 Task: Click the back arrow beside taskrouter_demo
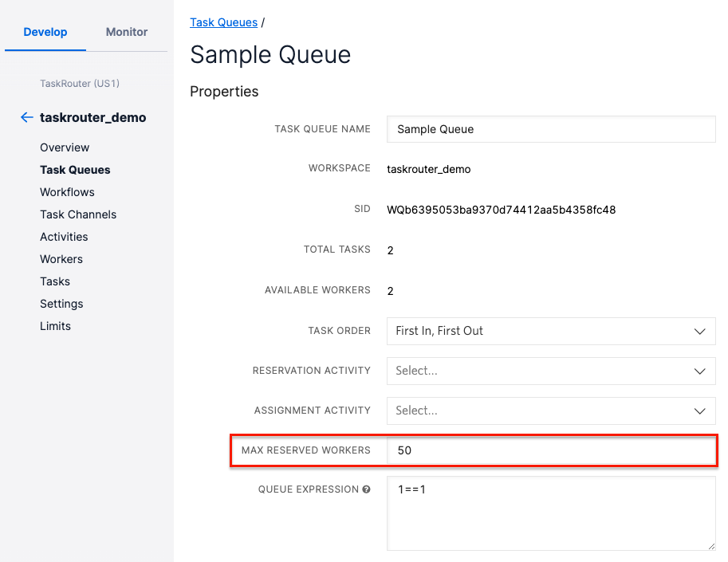pyautogui.click(x=27, y=117)
